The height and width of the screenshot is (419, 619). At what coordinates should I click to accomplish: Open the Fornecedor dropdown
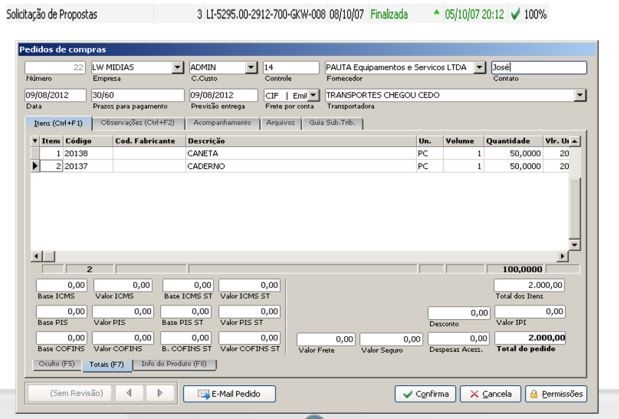pyautogui.click(x=479, y=67)
